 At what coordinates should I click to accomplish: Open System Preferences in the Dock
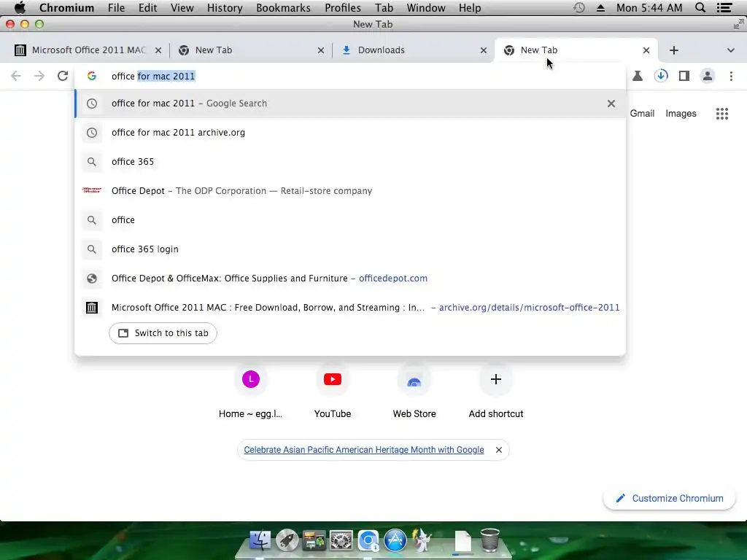point(341,540)
